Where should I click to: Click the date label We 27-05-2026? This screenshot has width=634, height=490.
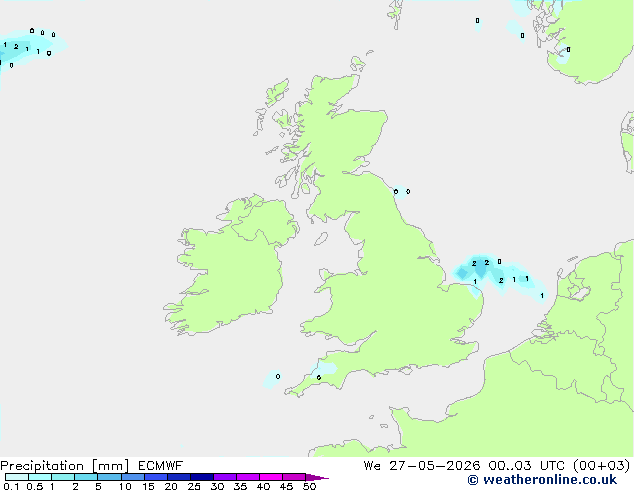pos(422,466)
